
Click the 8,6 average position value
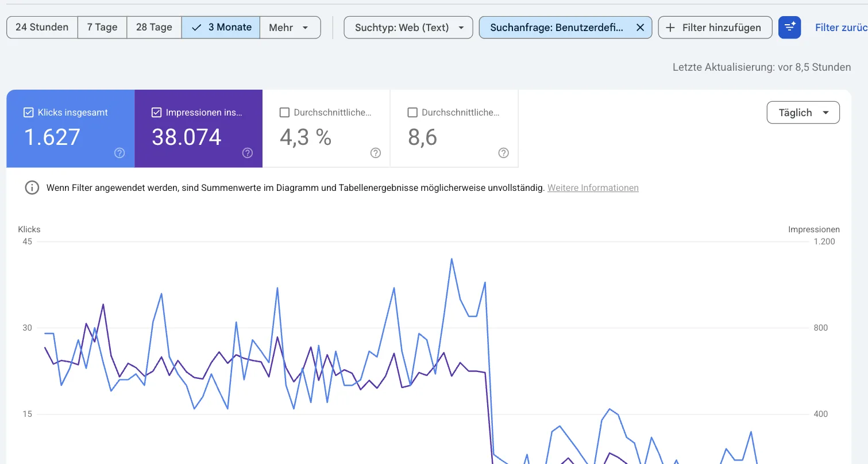[423, 137]
